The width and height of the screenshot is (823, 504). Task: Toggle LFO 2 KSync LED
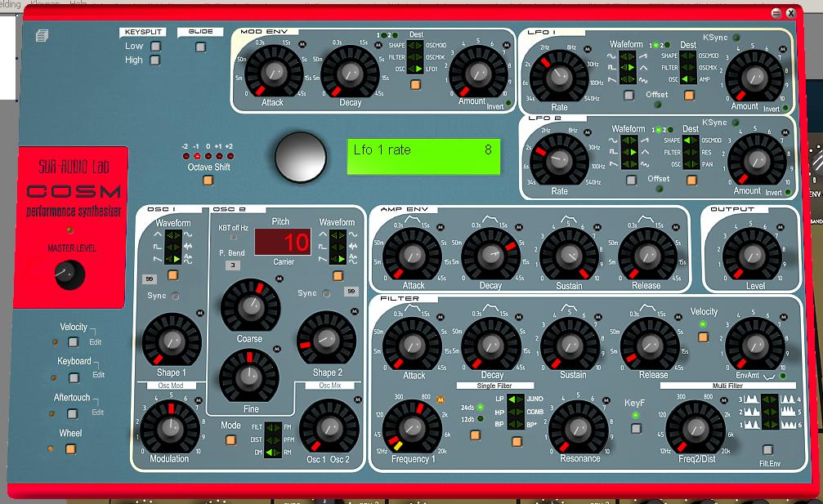pyautogui.click(x=736, y=123)
